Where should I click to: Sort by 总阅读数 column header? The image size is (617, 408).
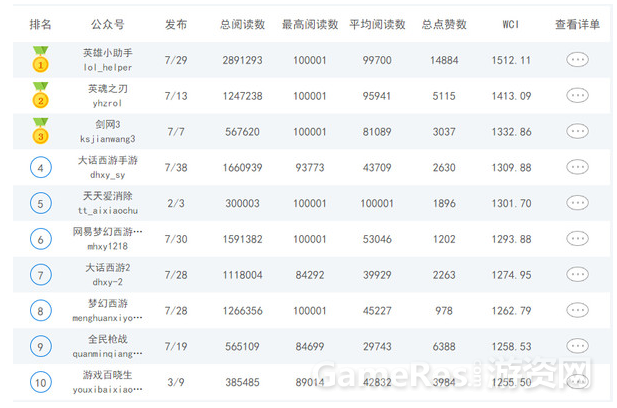point(242,24)
